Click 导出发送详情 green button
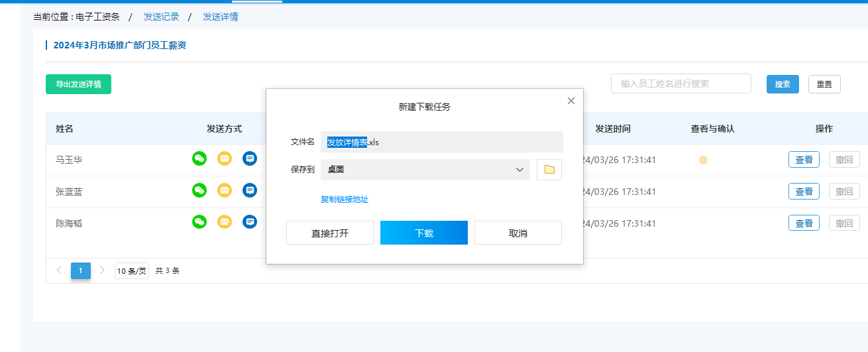The width and height of the screenshot is (868, 352). coord(78,84)
